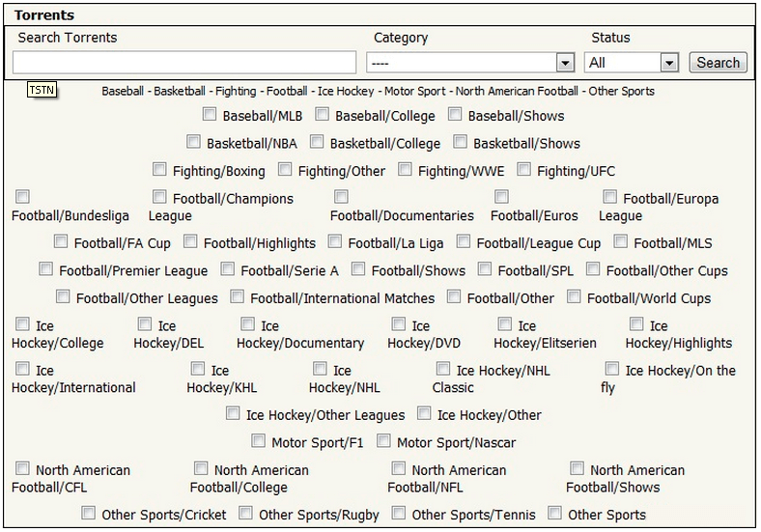Enable the Fighting/Boxing checkbox
The image size is (761, 532).
159,169
